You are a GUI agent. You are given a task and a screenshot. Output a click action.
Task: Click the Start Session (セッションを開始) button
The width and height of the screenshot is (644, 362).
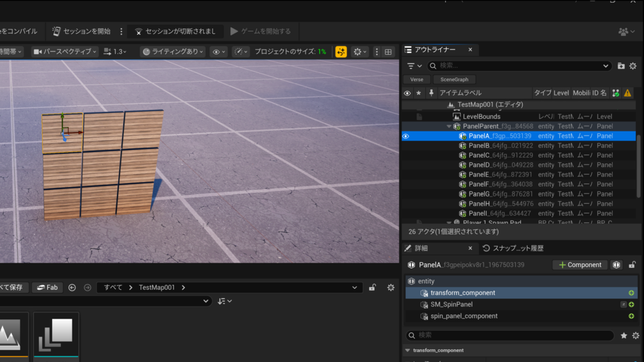pyautogui.click(x=81, y=31)
